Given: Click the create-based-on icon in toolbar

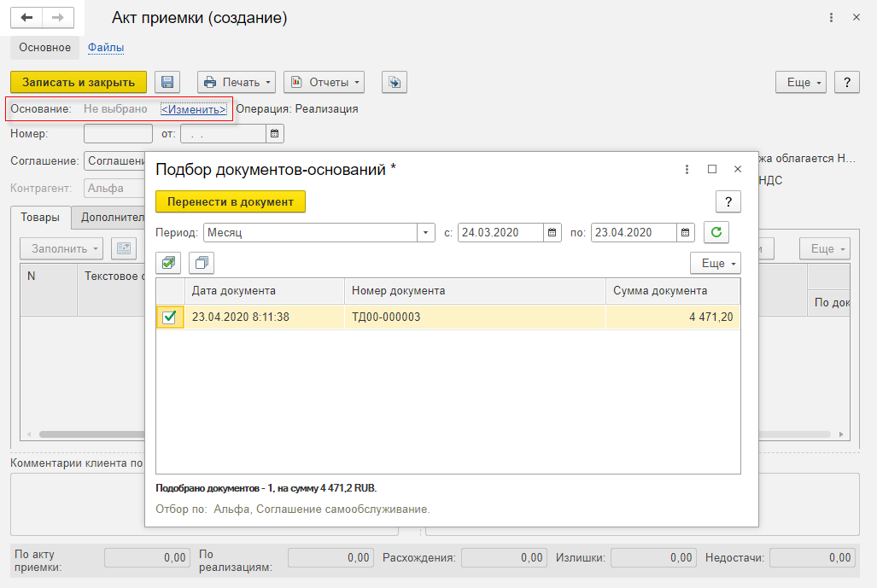Looking at the screenshot, I should [394, 82].
